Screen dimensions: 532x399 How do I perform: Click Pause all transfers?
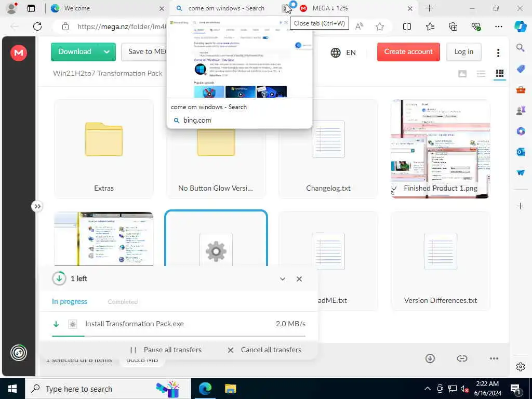coord(166,350)
